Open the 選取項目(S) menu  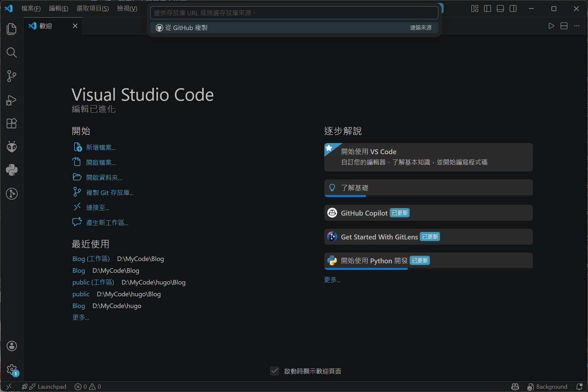(x=93, y=8)
